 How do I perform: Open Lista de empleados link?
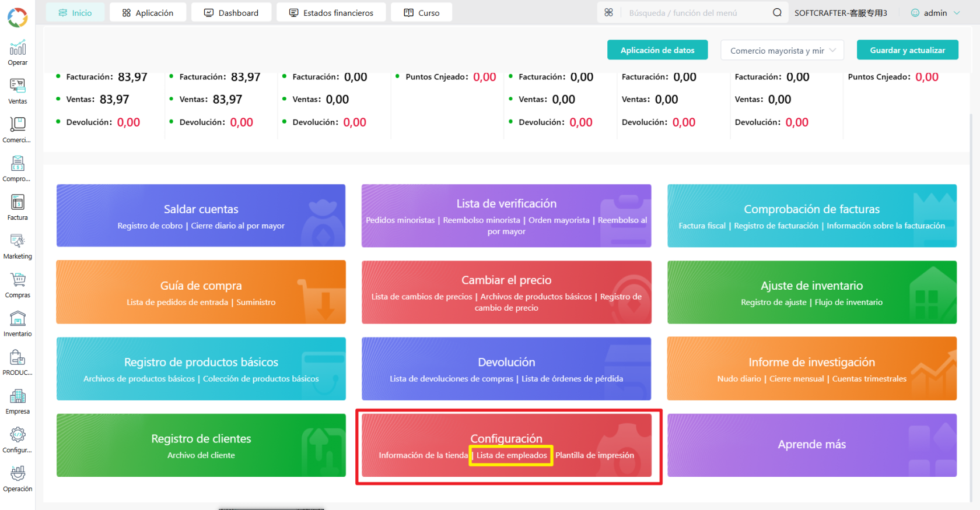click(512, 455)
